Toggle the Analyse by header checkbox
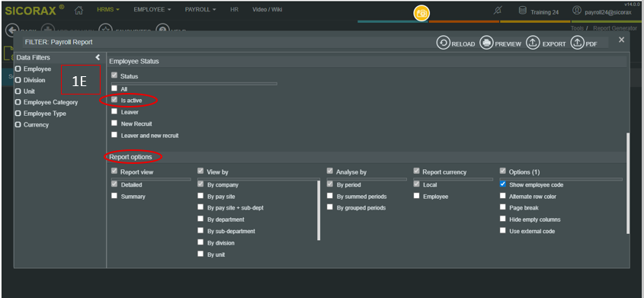 pos(330,171)
